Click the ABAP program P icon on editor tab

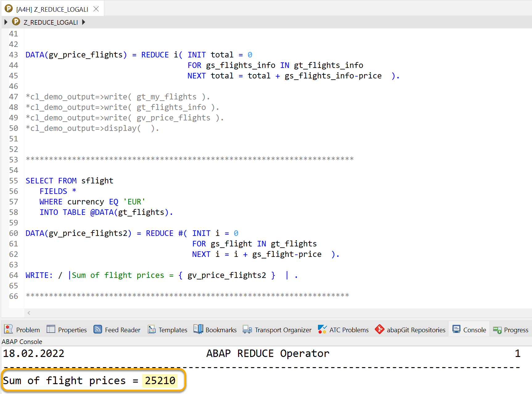pyautogui.click(x=8, y=8)
